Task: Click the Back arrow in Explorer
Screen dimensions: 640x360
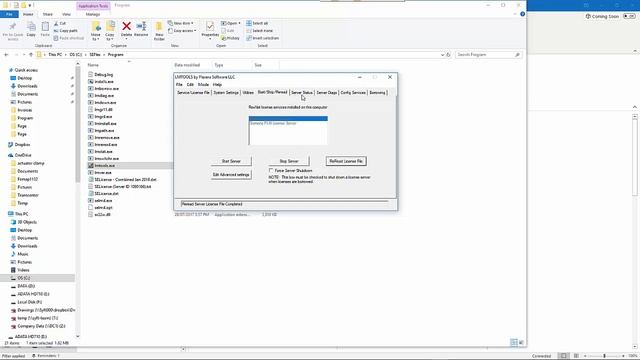Action: pos(6,54)
